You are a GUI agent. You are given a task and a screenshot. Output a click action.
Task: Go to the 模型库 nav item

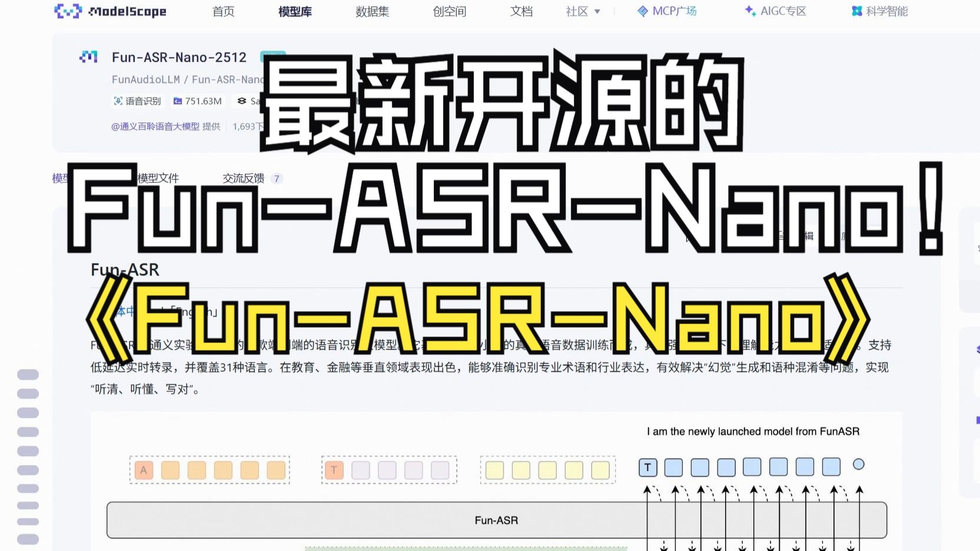tap(295, 11)
